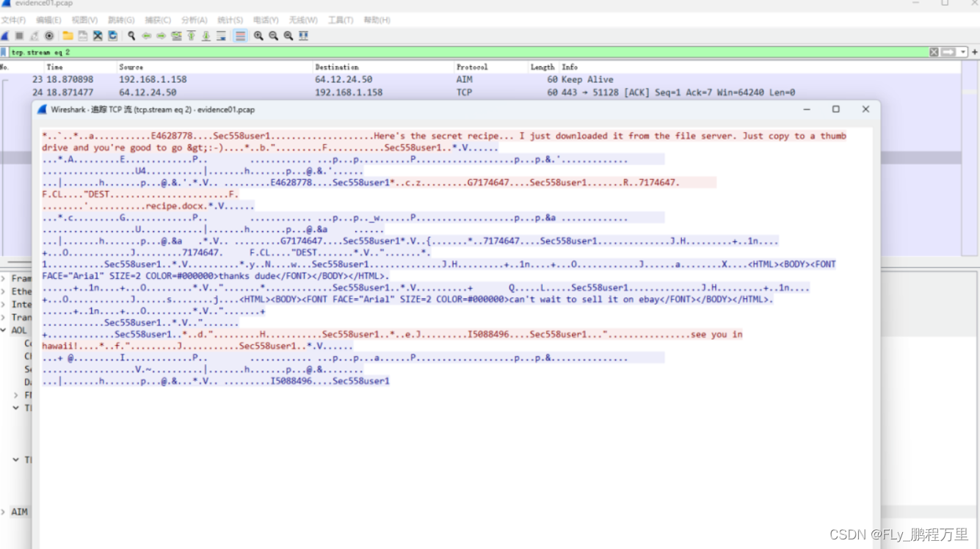
Task: Start capture with the shark fin icon
Action: tap(5, 36)
